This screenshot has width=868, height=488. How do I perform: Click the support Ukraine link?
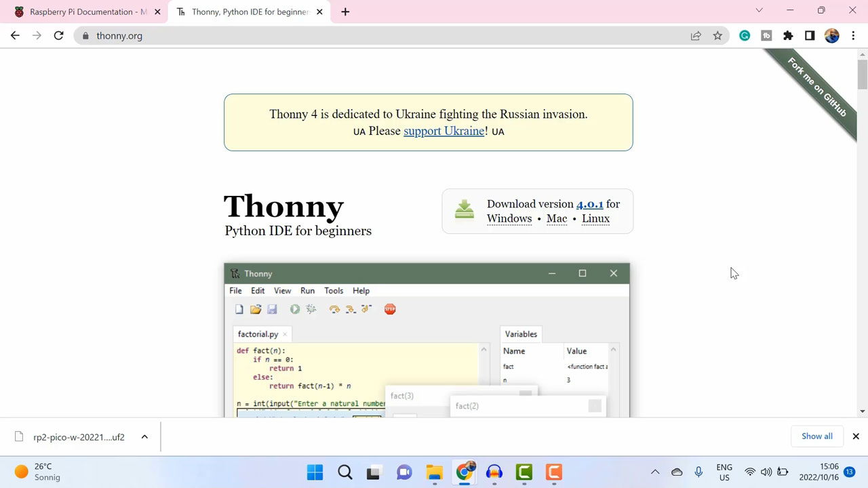click(444, 131)
